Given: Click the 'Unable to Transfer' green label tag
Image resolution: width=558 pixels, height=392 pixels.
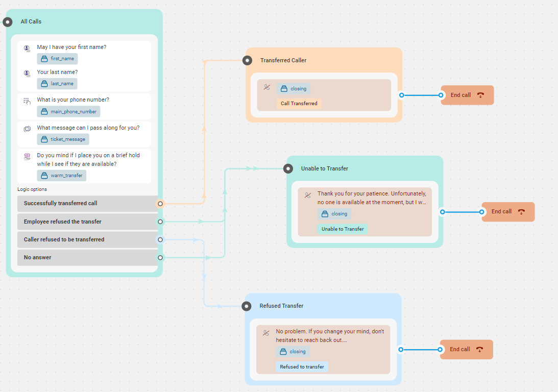Looking at the screenshot, I should (x=343, y=229).
